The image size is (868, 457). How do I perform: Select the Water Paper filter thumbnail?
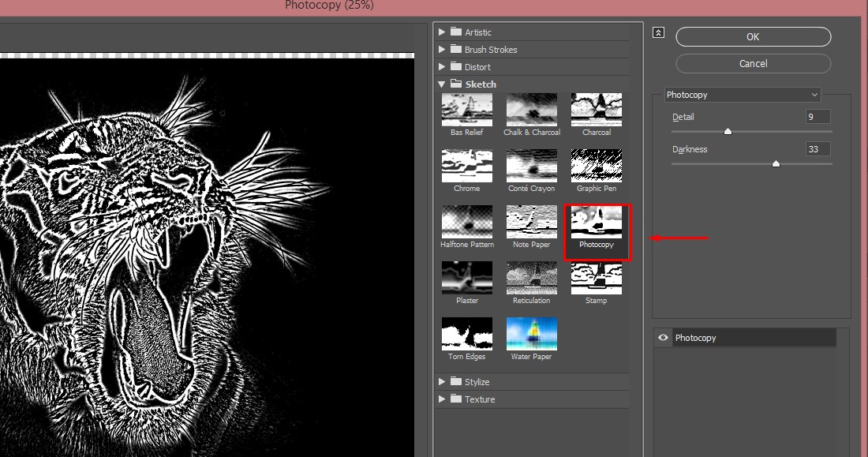(531, 333)
